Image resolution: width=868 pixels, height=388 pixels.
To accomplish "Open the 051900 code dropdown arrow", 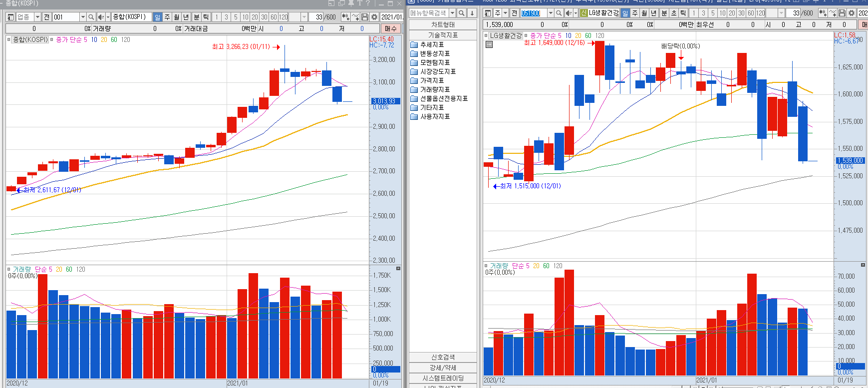I will [551, 13].
